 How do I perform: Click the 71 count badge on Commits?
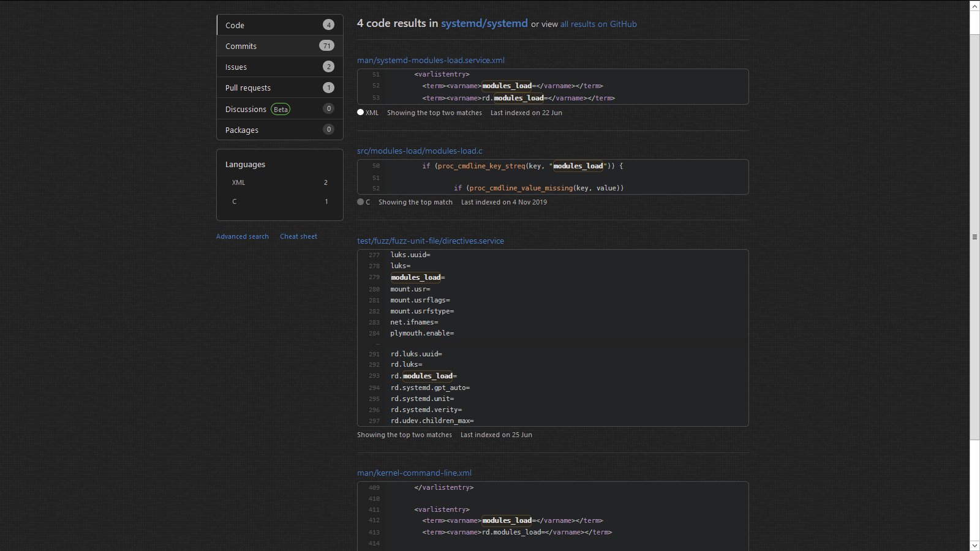(326, 46)
